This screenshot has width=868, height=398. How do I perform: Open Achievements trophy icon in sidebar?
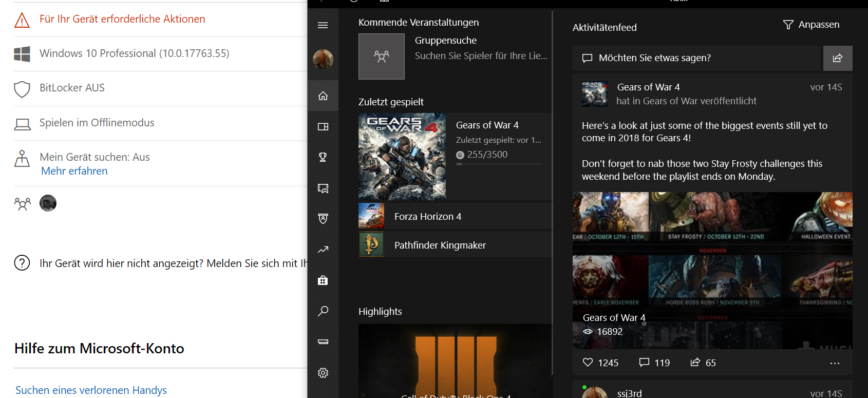pyautogui.click(x=323, y=157)
